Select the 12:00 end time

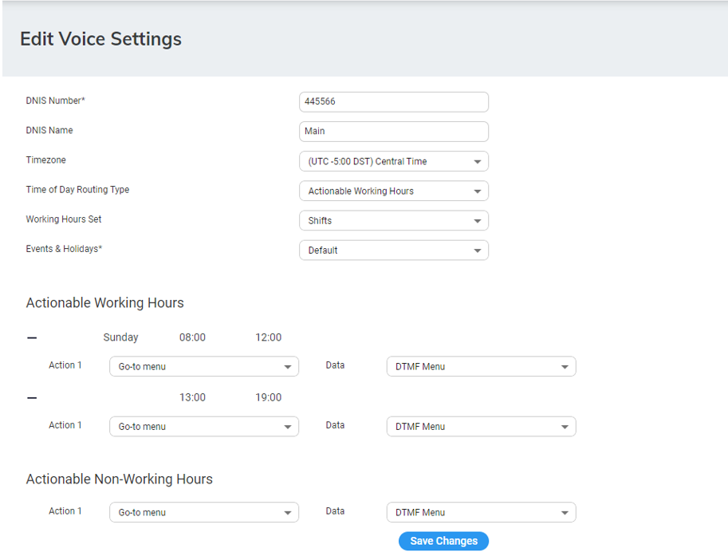[268, 337]
